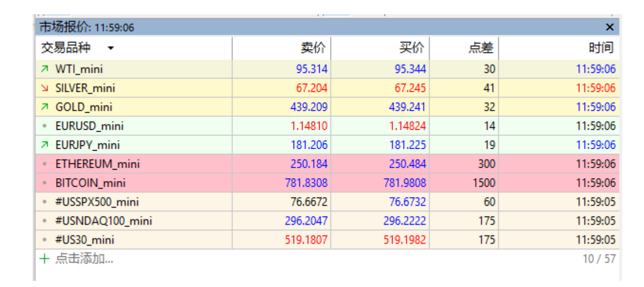Select the ETHEREUM_mini symbol name
644x287 pixels.
coord(98,164)
